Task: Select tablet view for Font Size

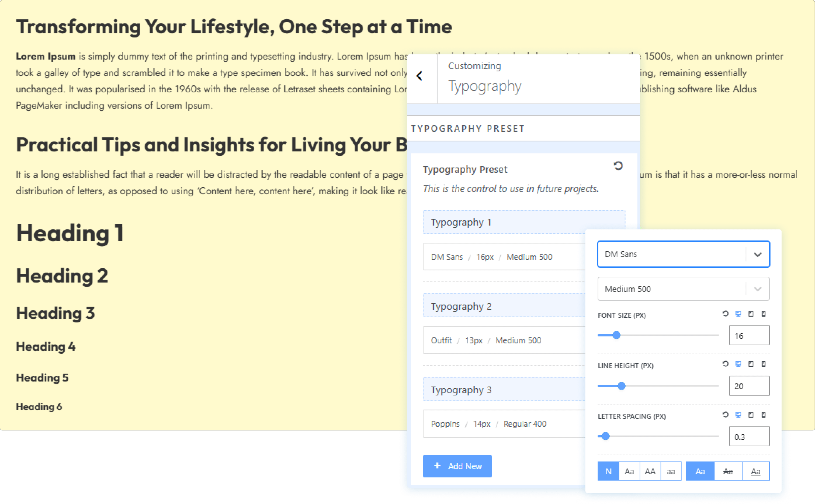Action: click(751, 314)
